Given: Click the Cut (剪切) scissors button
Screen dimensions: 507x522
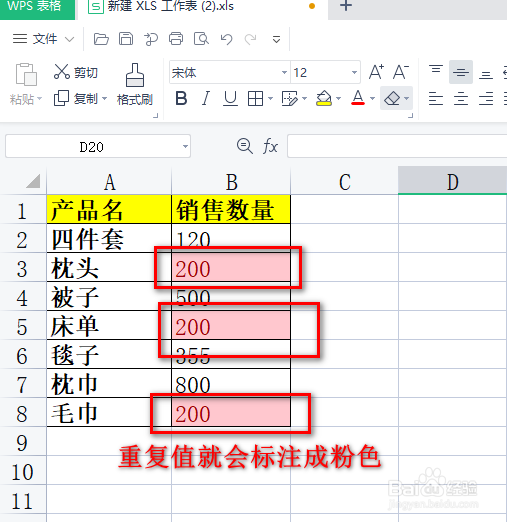Looking at the screenshot, I should point(76,72).
